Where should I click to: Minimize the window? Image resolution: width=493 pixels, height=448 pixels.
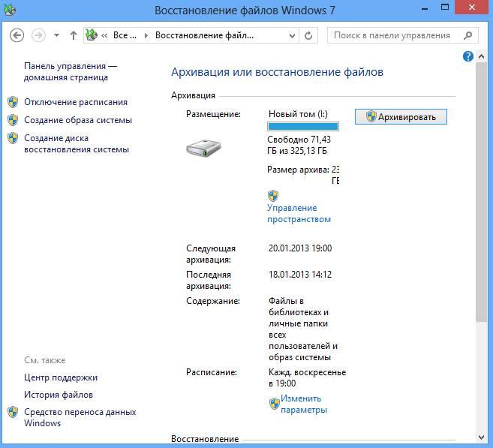425,8
